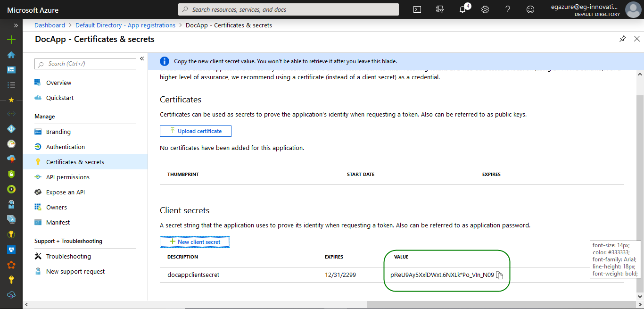Screen dimensions: 644x309
Task: Open the Help question mark icon
Action: coord(508,9)
